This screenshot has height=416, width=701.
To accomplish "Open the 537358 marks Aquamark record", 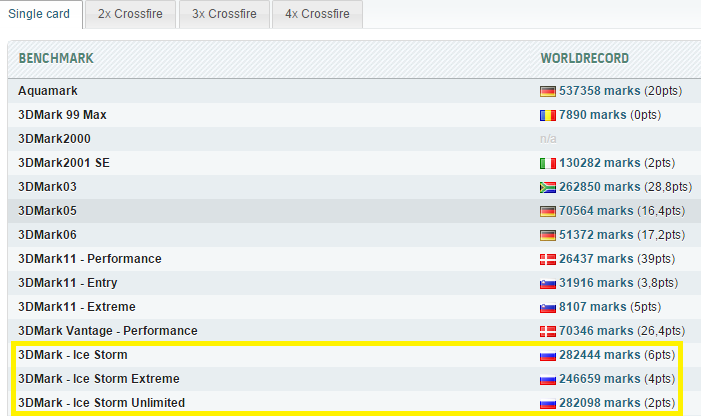I will point(599,91).
